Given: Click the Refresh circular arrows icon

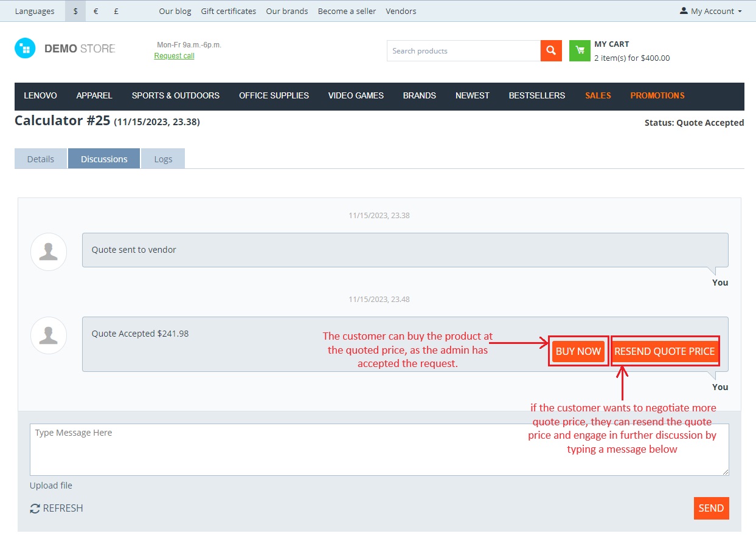Looking at the screenshot, I should (35, 509).
